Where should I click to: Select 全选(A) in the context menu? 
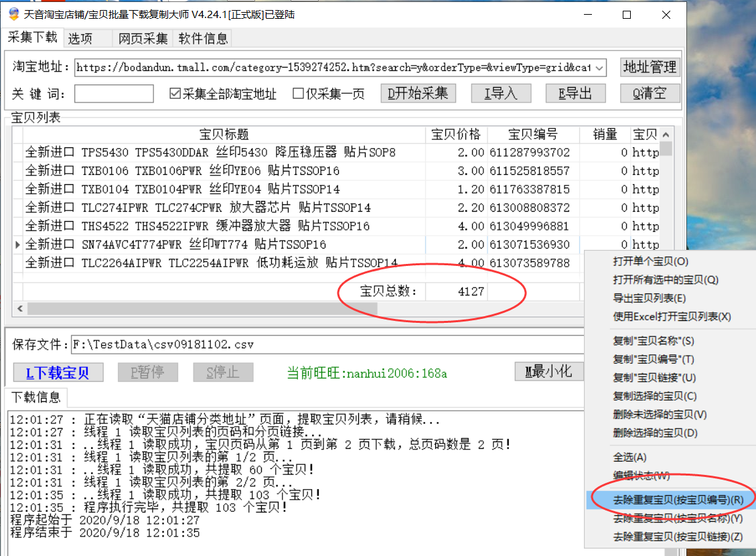pyautogui.click(x=629, y=458)
